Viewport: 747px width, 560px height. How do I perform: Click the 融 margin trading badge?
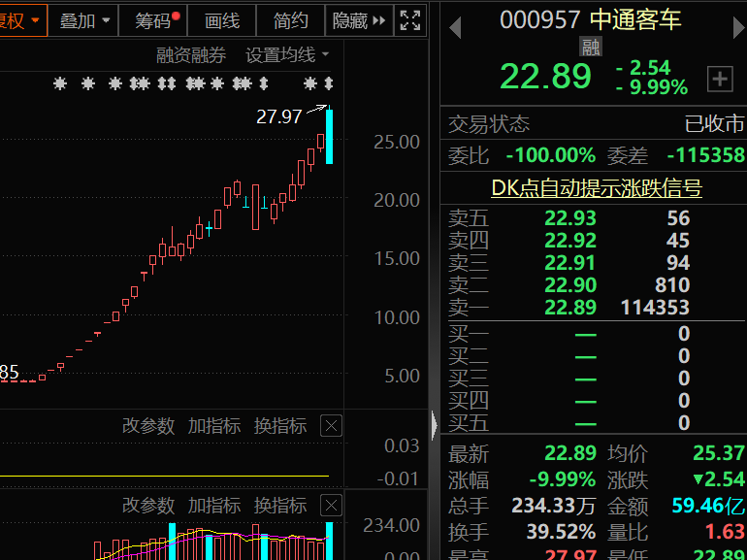coord(591,46)
